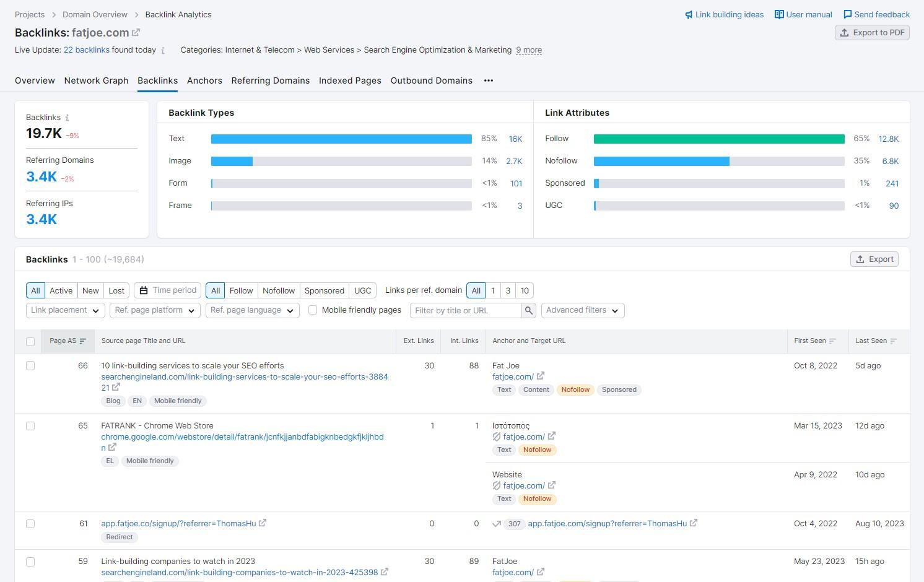Check the row with Page AS 66
This screenshot has width=924, height=582.
(30, 366)
